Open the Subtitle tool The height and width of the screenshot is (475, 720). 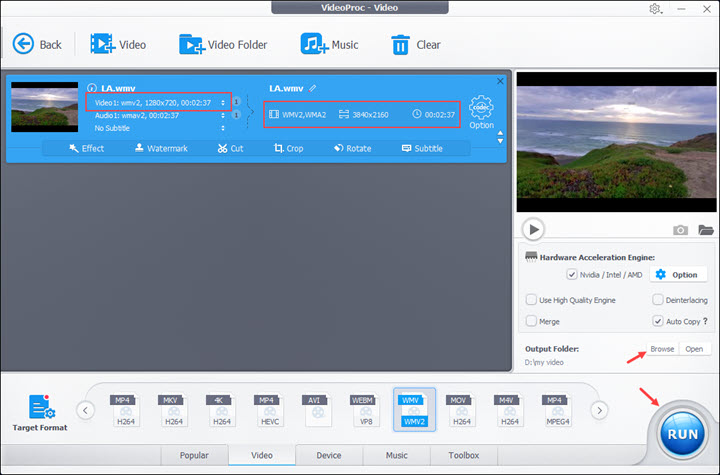point(422,148)
